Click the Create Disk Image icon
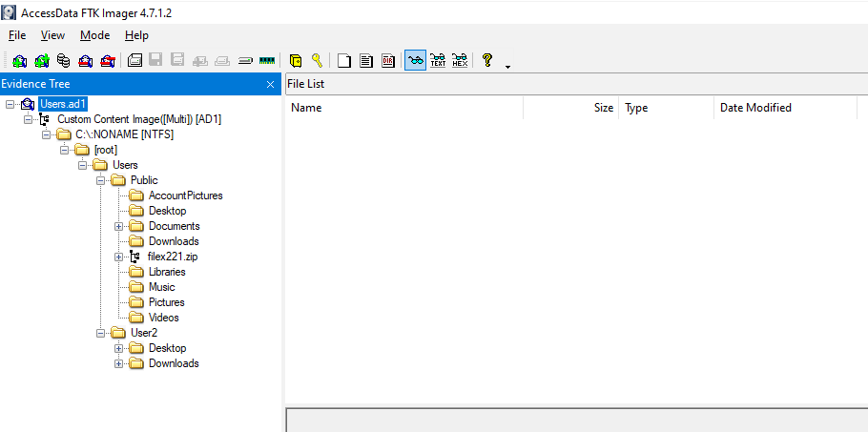This screenshot has height=432, width=868. [x=134, y=61]
